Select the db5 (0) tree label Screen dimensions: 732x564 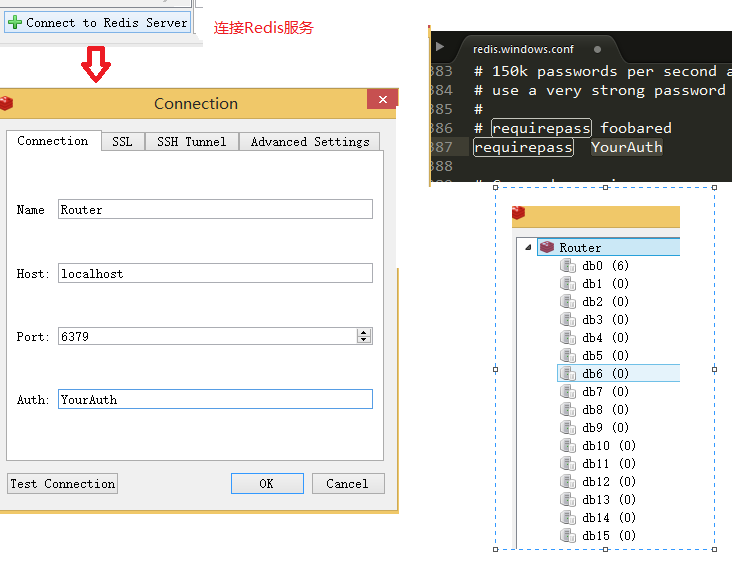(605, 356)
